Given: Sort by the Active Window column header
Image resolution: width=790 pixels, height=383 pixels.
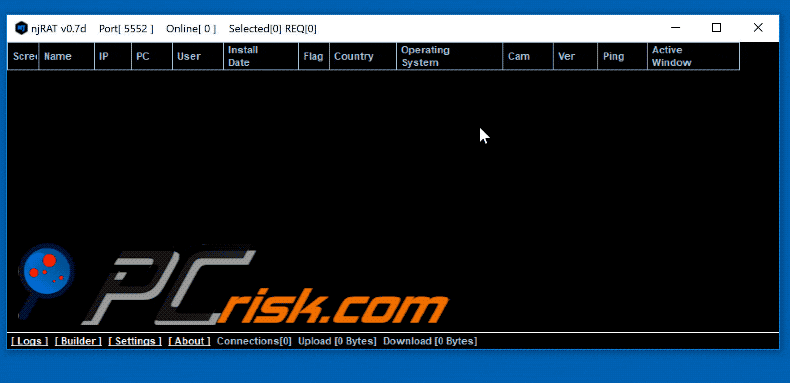Looking at the screenshot, I should click(693, 56).
